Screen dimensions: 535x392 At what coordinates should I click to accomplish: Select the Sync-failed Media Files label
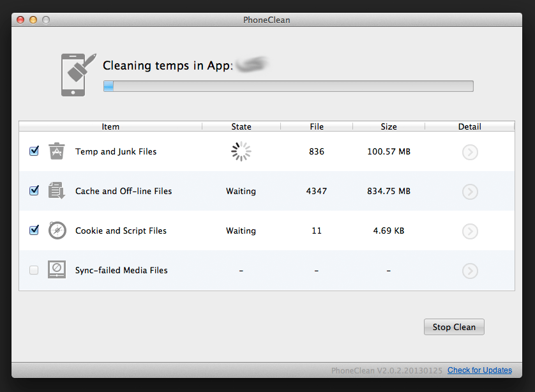click(121, 270)
